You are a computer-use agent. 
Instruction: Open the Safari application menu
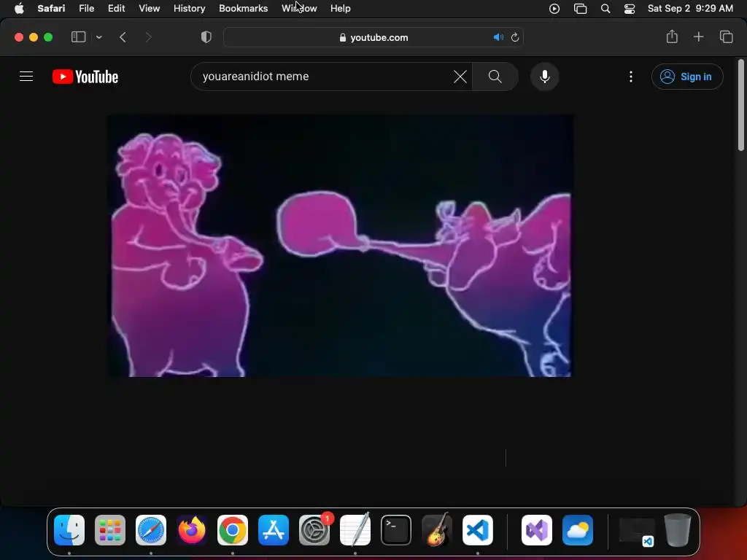pos(51,9)
